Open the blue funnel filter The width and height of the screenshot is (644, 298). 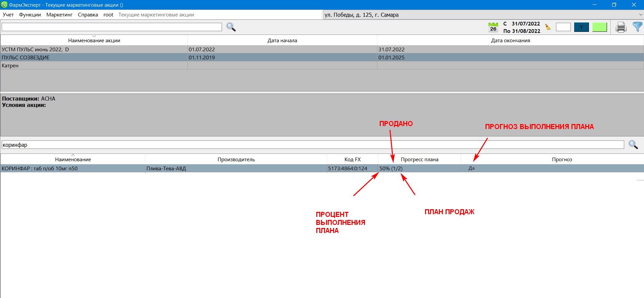pyautogui.click(x=637, y=27)
